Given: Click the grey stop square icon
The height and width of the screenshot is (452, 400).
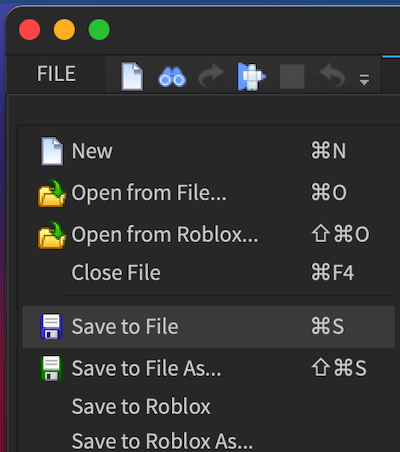Looking at the screenshot, I should [x=292, y=77].
